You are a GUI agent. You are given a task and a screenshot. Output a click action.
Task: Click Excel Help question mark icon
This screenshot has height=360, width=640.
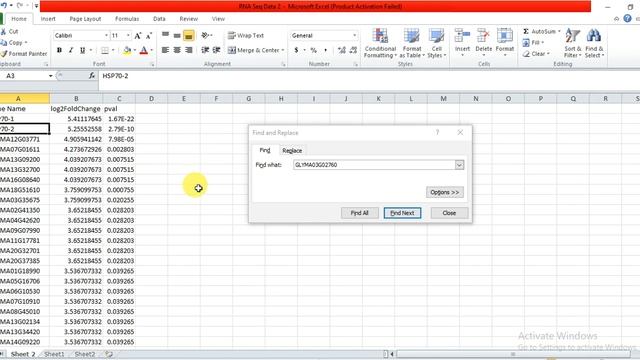627,19
